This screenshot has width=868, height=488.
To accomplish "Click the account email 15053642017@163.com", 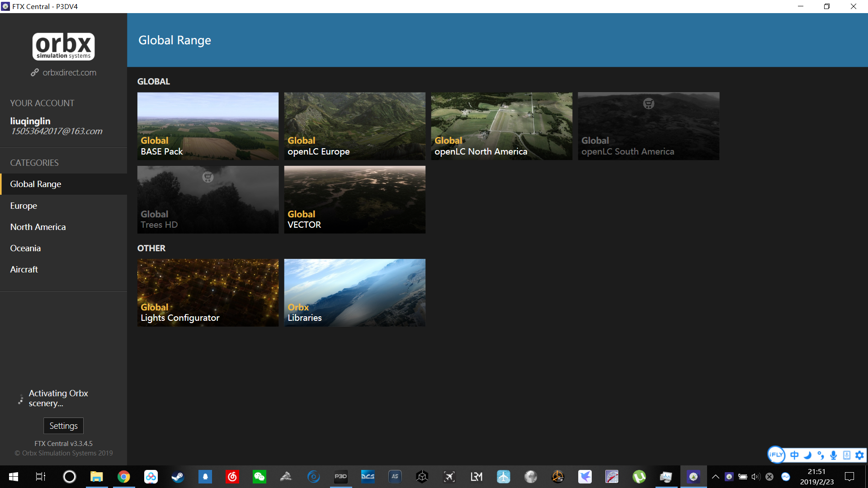I will [x=57, y=131].
